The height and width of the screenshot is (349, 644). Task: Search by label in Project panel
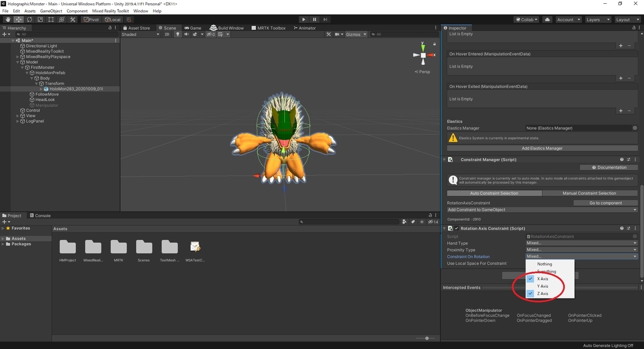(413, 222)
